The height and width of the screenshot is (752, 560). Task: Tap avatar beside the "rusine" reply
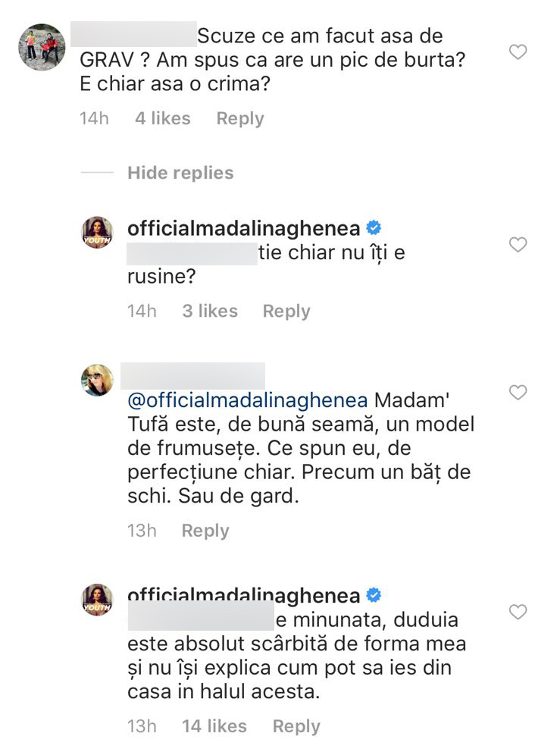coord(97,232)
